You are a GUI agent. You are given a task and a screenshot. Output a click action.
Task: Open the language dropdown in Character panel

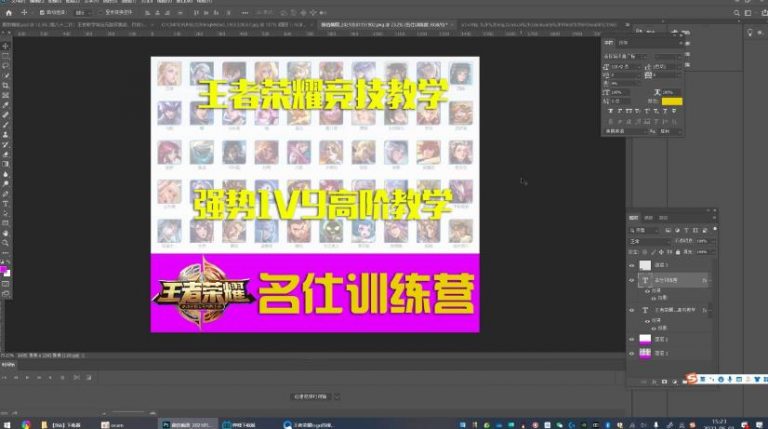coord(625,131)
